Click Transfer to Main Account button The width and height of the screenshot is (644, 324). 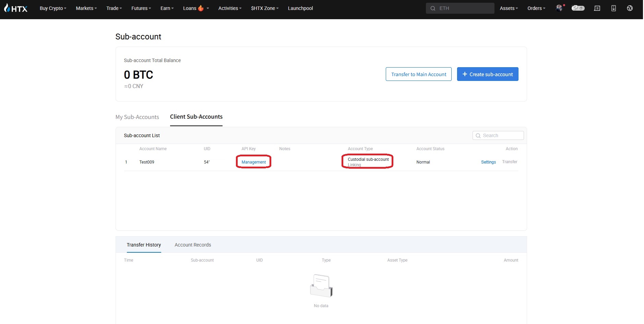(418, 74)
